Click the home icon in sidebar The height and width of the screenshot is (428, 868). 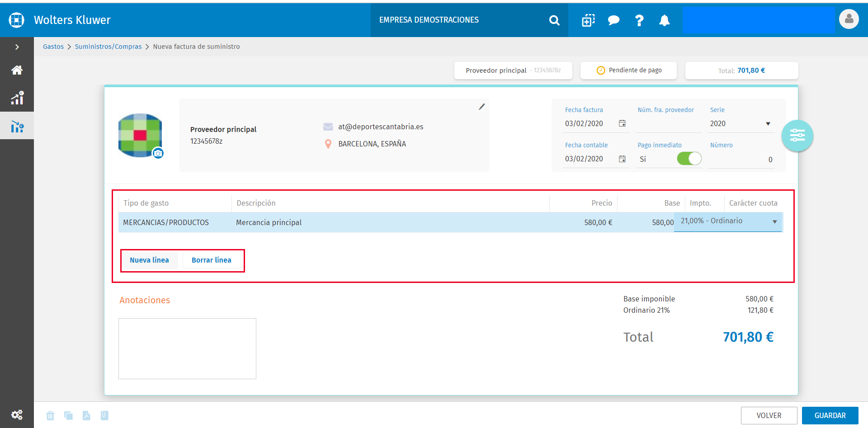tap(17, 70)
